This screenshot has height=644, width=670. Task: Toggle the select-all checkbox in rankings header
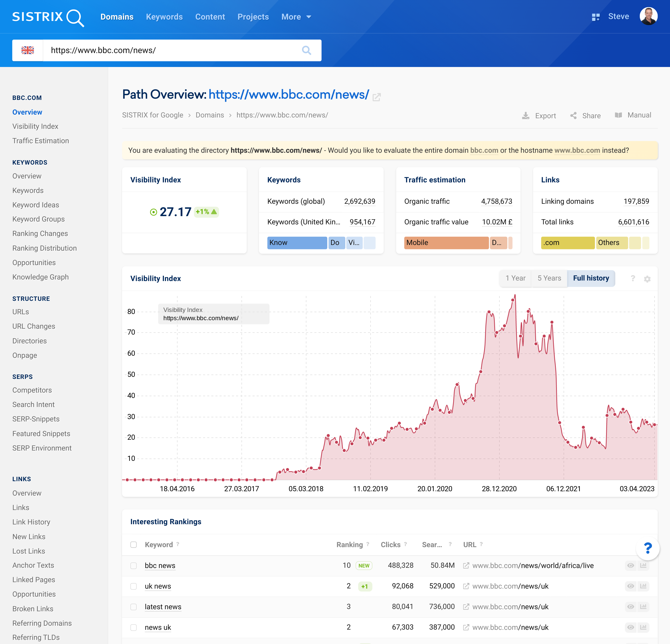point(133,545)
